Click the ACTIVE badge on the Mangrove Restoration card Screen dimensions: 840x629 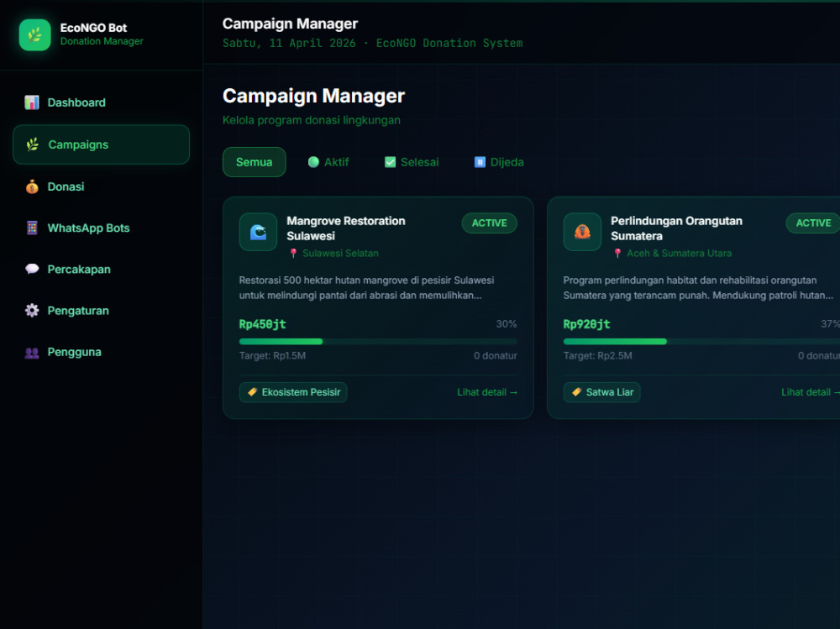(x=489, y=223)
